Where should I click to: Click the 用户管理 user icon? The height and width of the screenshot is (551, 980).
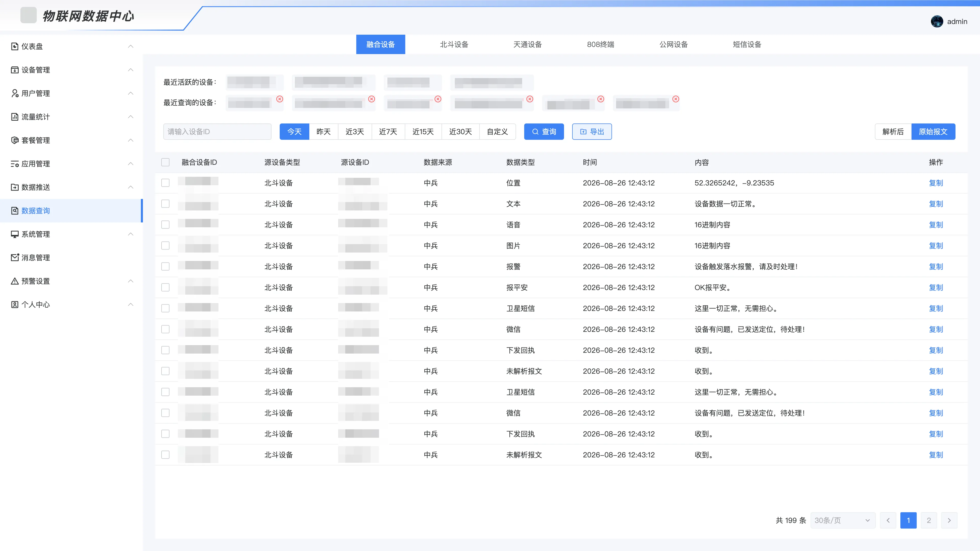15,93
